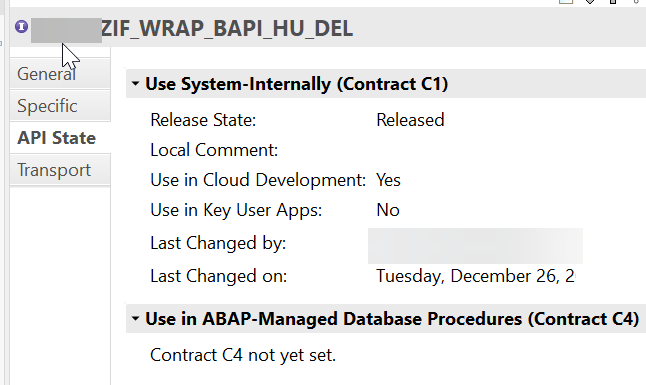Viewport: 646px width, 385px height.
Task: Click the Last Changed by value field
Action: (x=475, y=246)
